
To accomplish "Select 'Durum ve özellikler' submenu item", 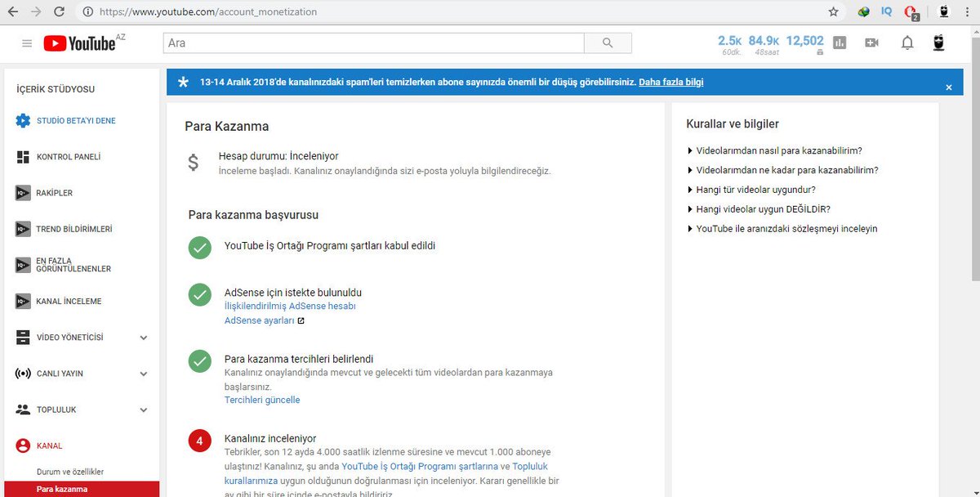I will click(x=70, y=472).
